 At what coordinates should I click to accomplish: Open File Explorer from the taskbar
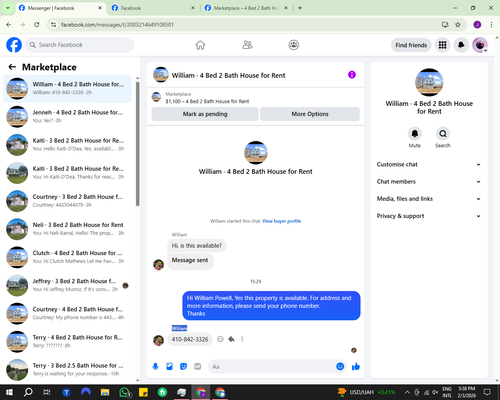105,392
